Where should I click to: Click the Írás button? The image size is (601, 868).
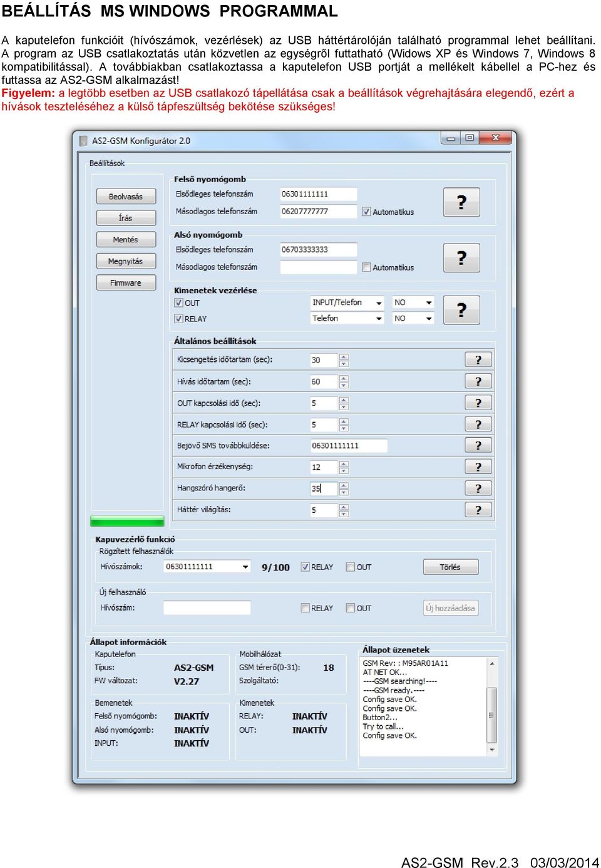[x=126, y=218]
